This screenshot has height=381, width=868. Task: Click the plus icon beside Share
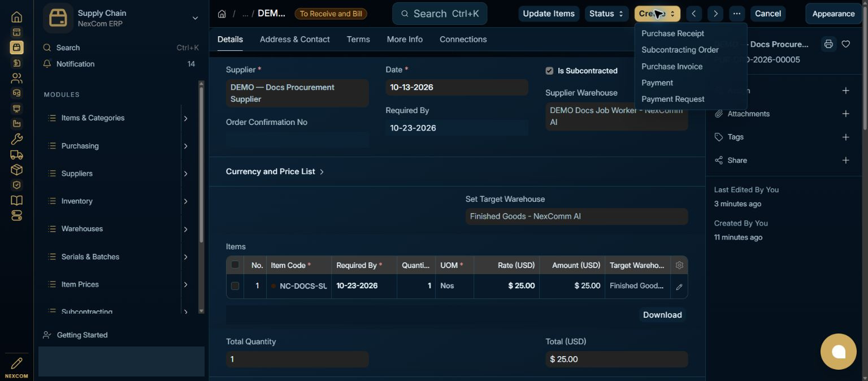coord(846,160)
